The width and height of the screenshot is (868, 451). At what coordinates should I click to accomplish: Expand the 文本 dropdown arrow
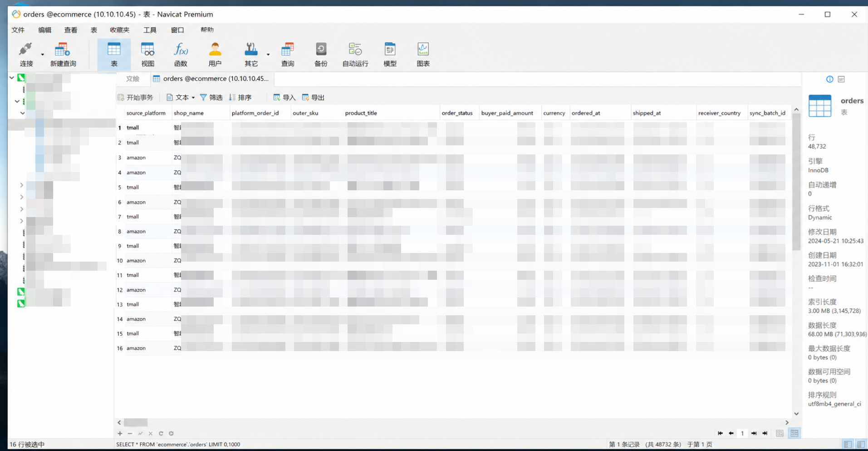click(193, 98)
